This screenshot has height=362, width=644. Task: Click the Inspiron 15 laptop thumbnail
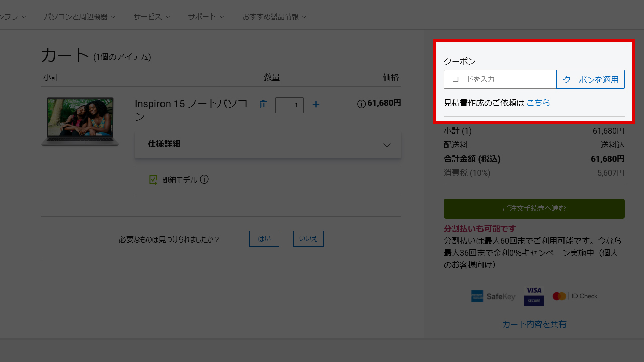(x=80, y=122)
